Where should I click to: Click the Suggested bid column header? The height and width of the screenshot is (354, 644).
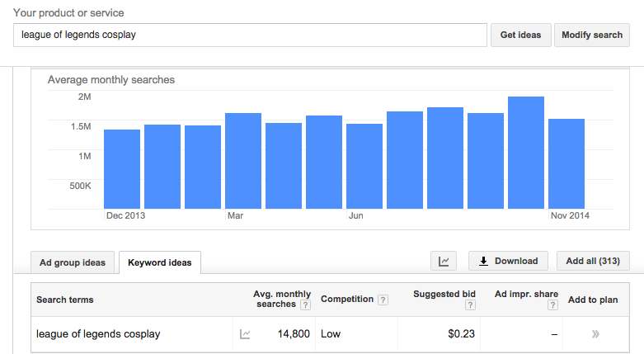point(444,294)
